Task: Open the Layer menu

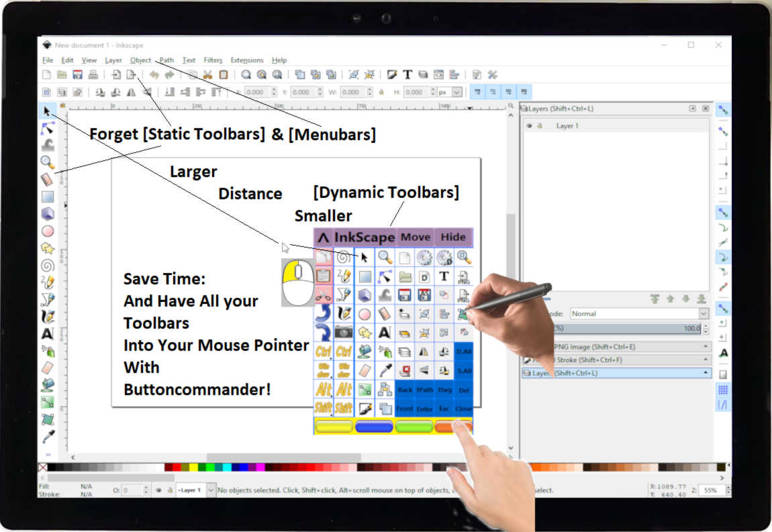Action: 113,60
